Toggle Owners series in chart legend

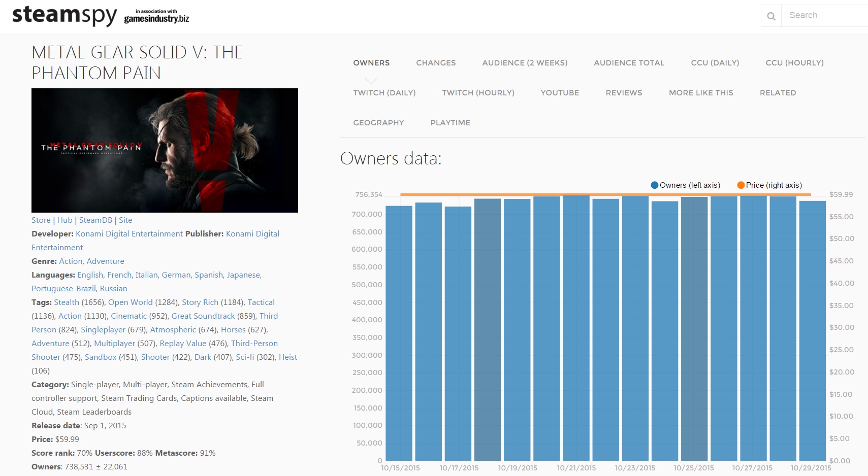686,185
